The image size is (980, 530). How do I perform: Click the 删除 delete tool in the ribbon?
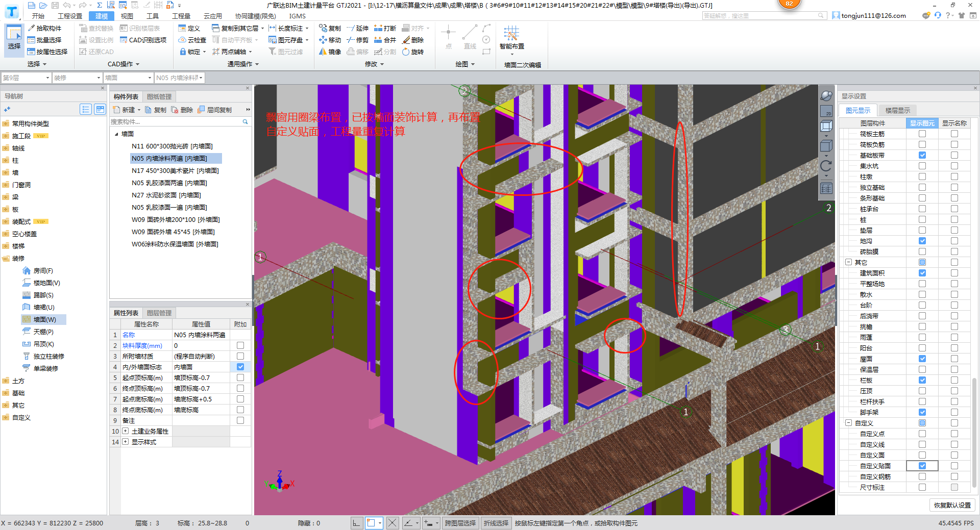click(413, 40)
